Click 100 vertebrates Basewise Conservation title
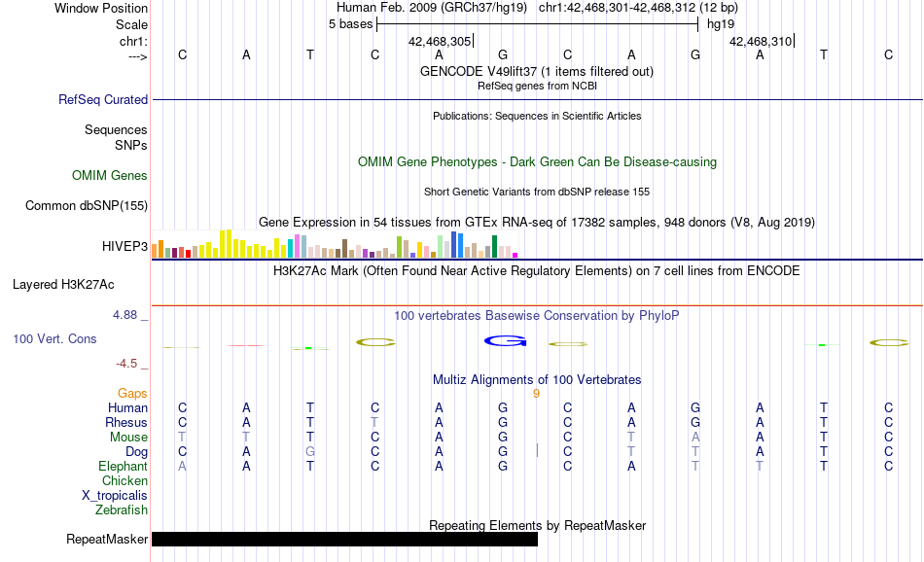This screenshot has height=562, width=924. [x=537, y=316]
